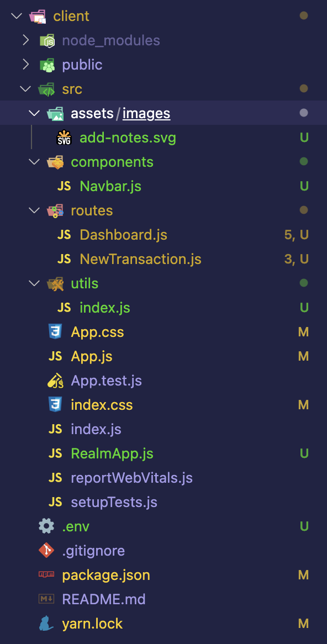Open the .gitignore file
This screenshot has width=327, height=644.
coord(93,551)
